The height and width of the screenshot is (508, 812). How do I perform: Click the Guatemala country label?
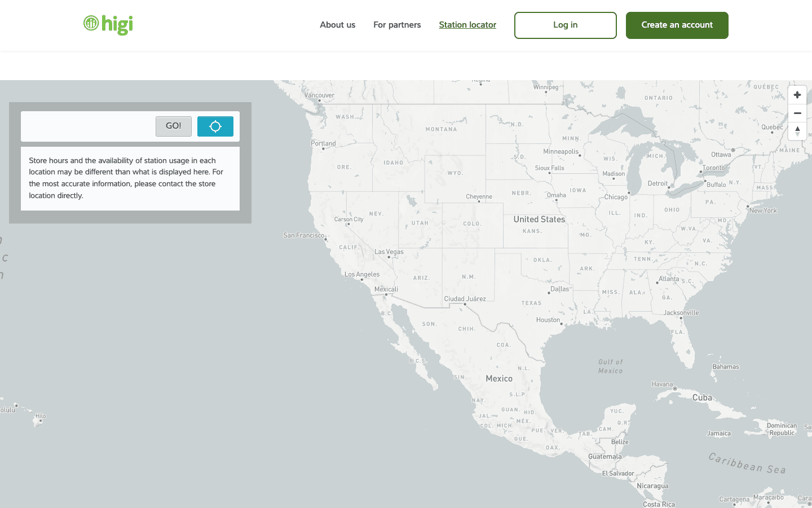pos(605,457)
